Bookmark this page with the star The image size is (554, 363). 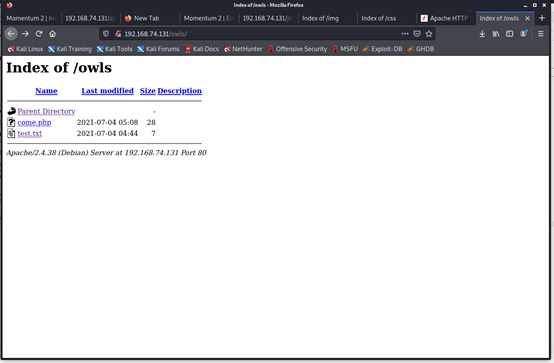(x=429, y=34)
